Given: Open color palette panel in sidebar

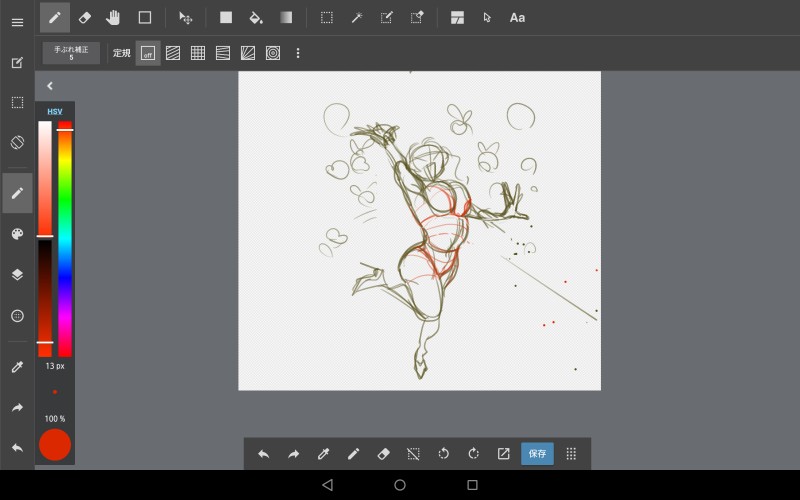Looking at the screenshot, I should 17,234.
